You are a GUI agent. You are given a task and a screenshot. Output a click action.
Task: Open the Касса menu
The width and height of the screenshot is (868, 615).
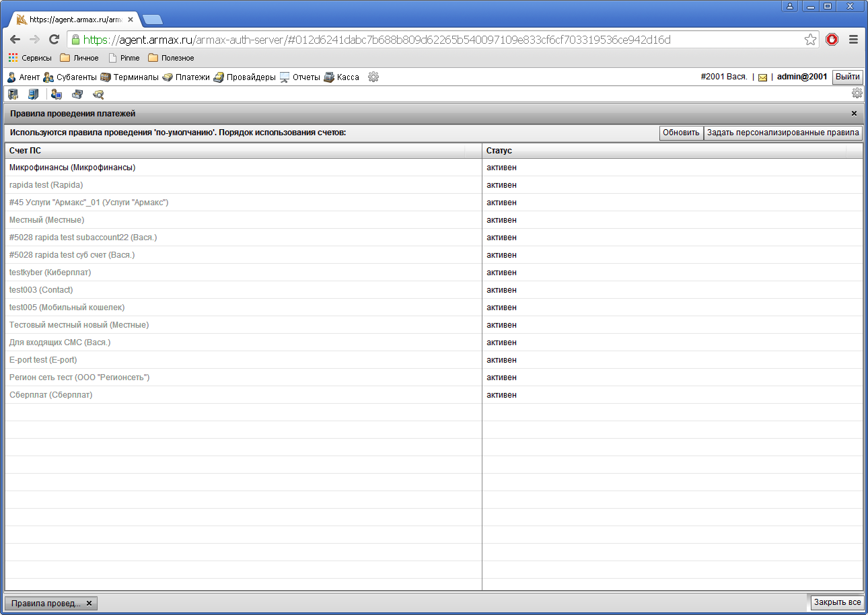[342, 77]
